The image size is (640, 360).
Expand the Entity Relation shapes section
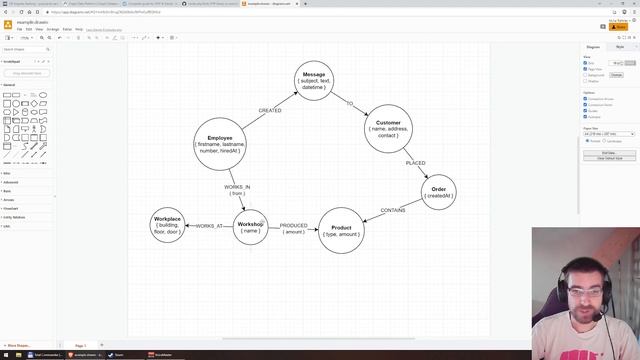[x=14, y=218]
